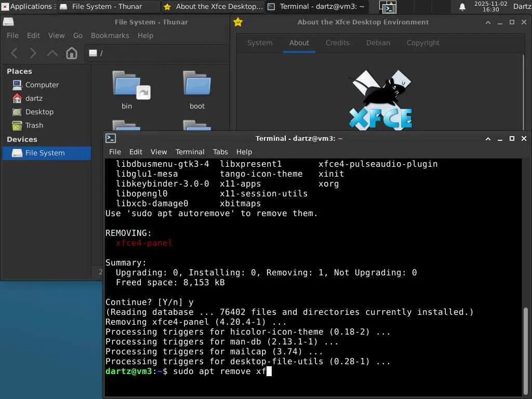Switch to File System - Thunar taskbar button

click(109, 6)
